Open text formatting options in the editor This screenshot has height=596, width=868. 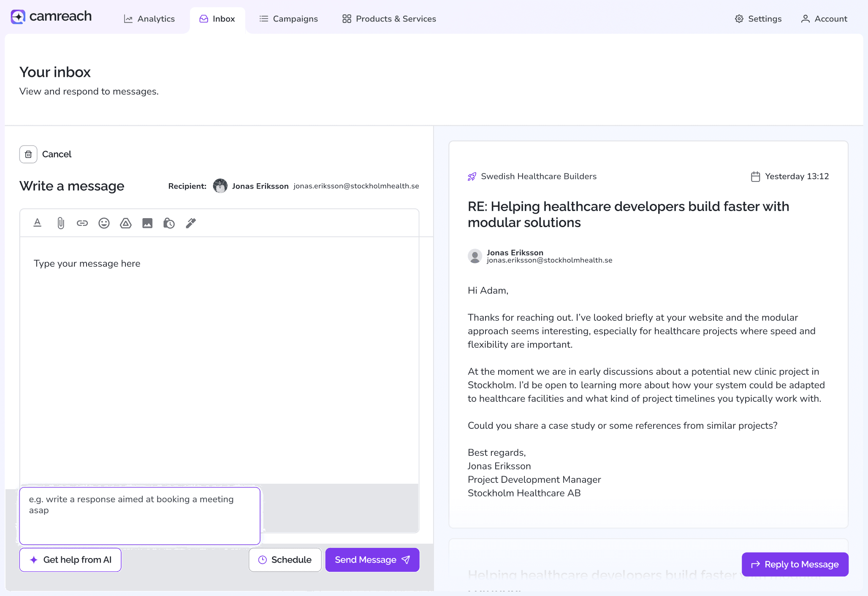(x=38, y=223)
